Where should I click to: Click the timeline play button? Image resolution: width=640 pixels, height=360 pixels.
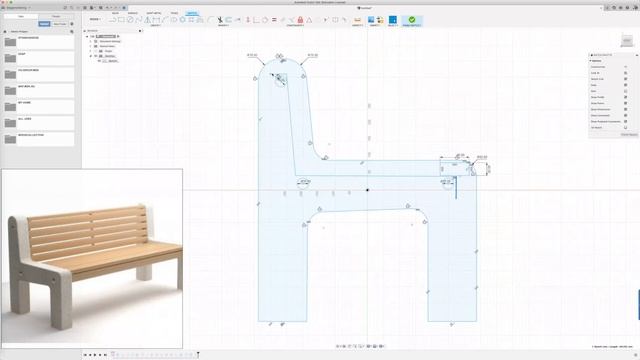click(x=95, y=355)
